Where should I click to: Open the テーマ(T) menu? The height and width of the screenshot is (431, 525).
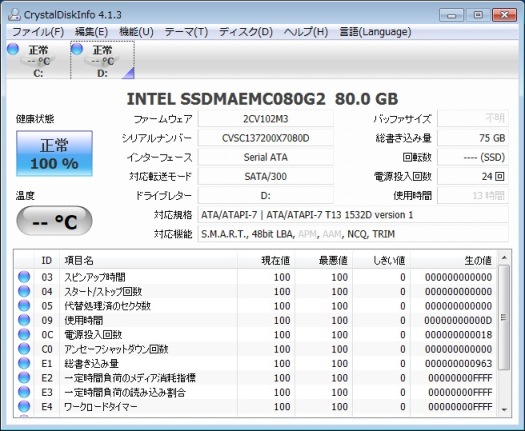tap(186, 32)
